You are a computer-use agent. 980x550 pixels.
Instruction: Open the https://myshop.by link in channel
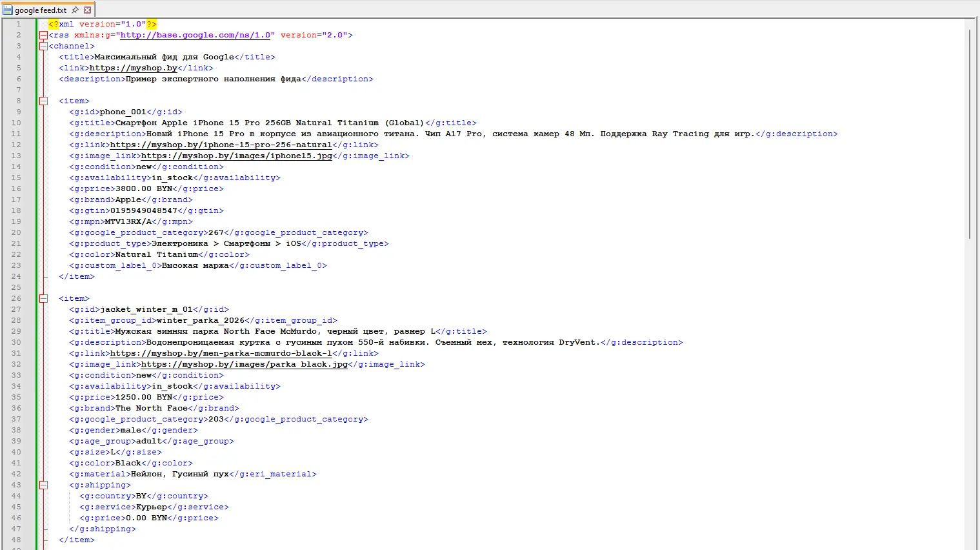tap(133, 68)
